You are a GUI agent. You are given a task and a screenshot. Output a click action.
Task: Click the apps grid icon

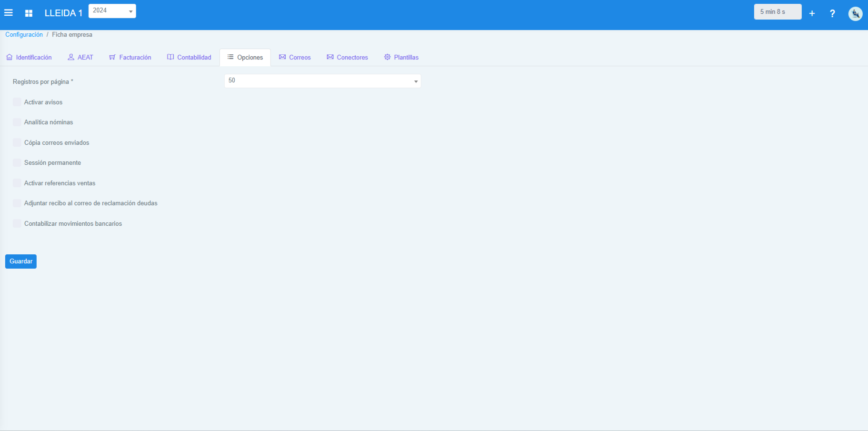tap(29, 13)
